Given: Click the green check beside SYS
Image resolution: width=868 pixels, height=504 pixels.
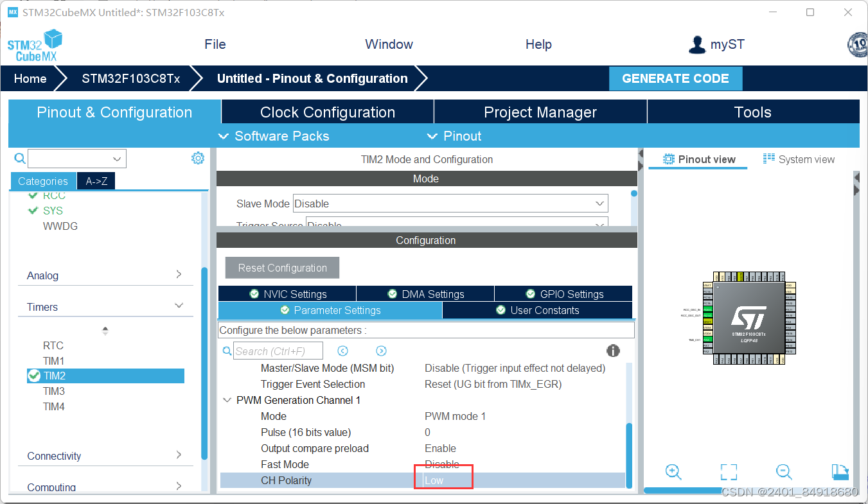Looking at the screenshot, I should coord(33,211).
